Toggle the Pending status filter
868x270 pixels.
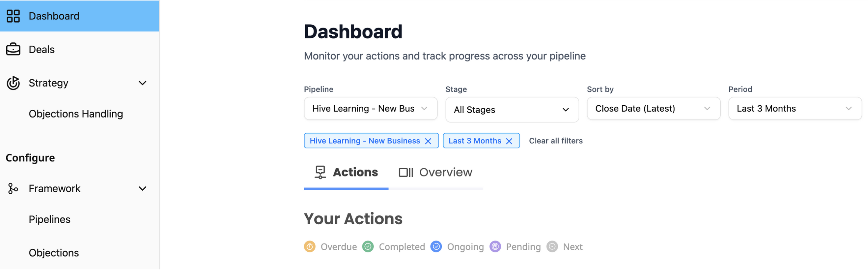click(x=515, y=247)
